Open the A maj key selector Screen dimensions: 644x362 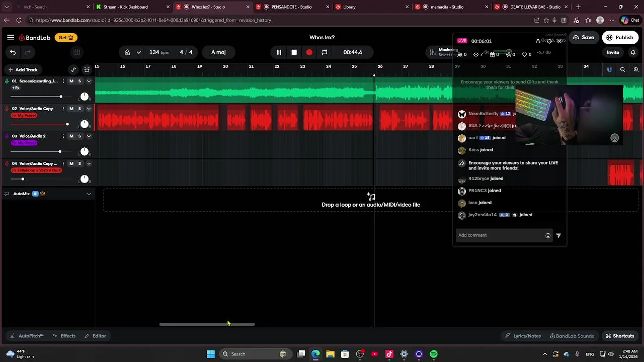pos(218,52)
